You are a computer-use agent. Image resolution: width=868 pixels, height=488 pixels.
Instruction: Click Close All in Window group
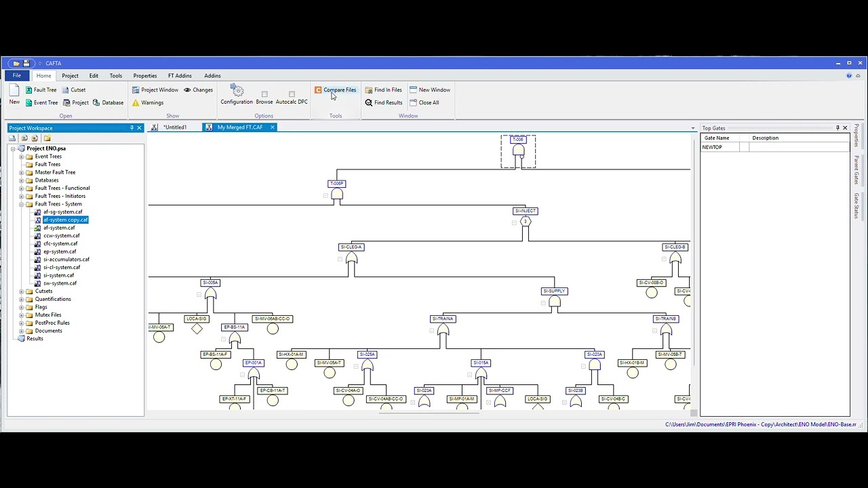tap(424, 102)
